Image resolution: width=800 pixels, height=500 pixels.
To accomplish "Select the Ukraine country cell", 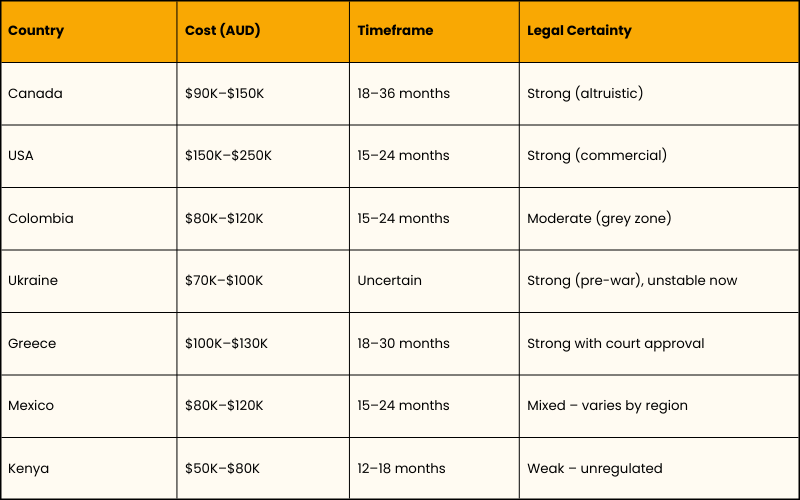I will (x=33, y=280).
